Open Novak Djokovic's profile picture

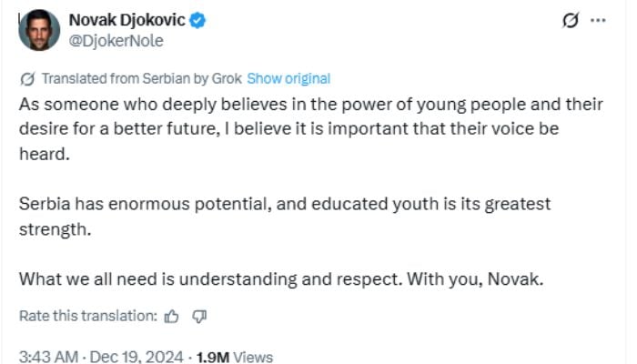[39, 30]
